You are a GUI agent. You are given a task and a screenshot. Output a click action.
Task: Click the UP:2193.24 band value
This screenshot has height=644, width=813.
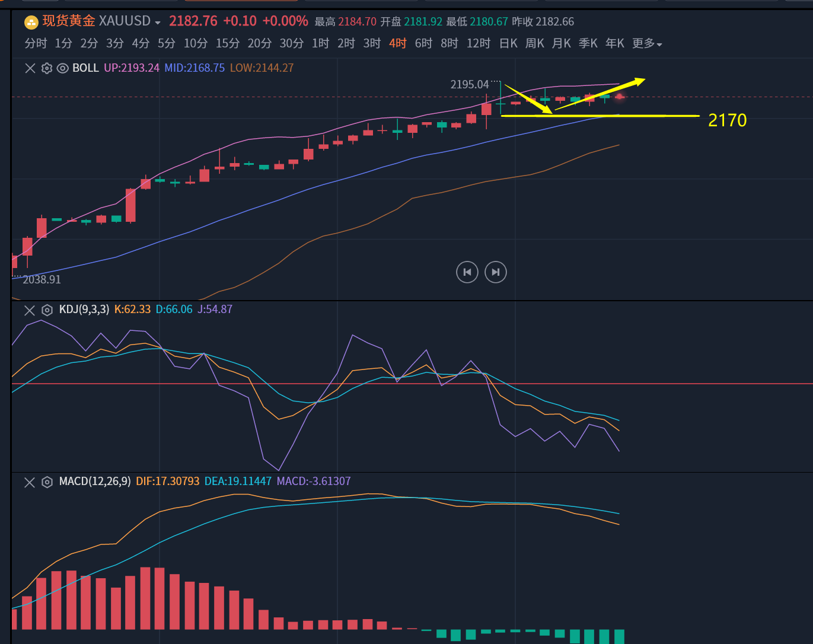[132, 68]
